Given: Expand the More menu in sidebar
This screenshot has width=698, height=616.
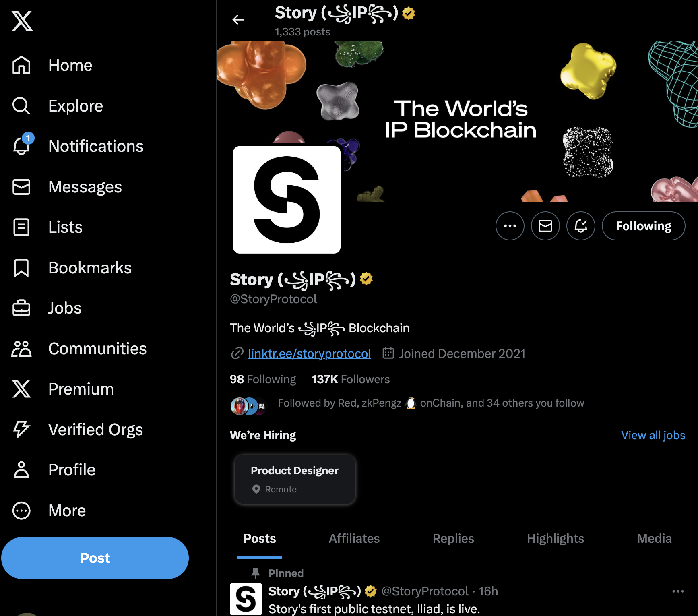Looking at the screenshot, I should tap(21, 511).
